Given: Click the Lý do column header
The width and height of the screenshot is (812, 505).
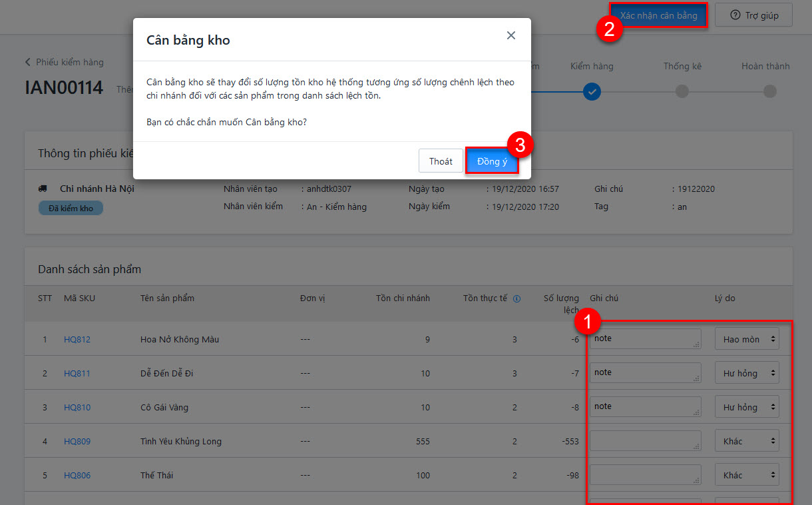Looking at the screenshot, I should [725, 298].
